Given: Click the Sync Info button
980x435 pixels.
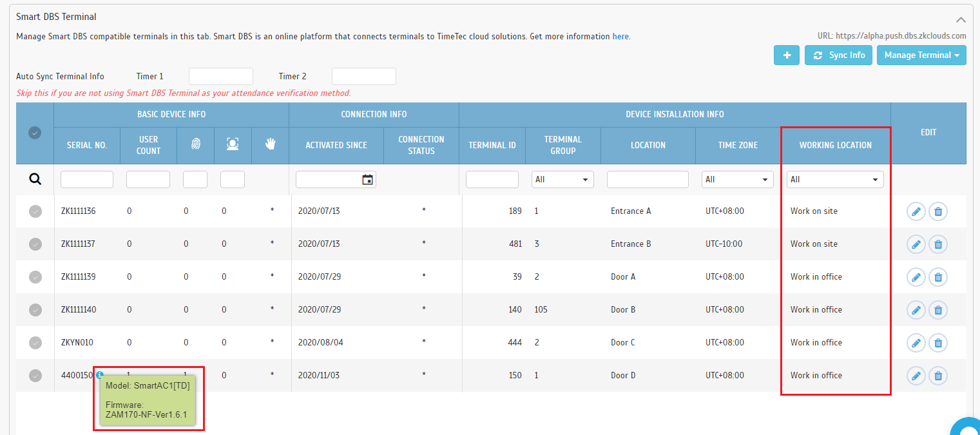Looking at the screenshot, I should 839,55.
